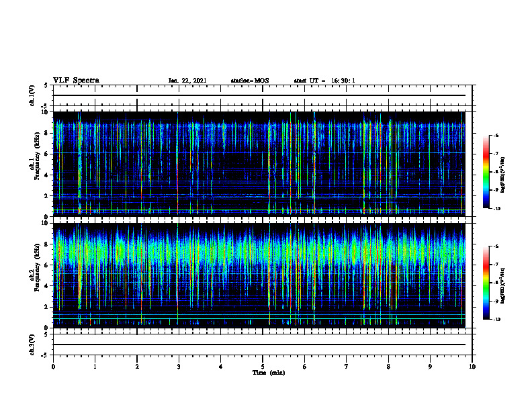This screenshot has height=411, width=532.
Task: Click the "ch.1(V)" axis label
Action: [32, 95]
